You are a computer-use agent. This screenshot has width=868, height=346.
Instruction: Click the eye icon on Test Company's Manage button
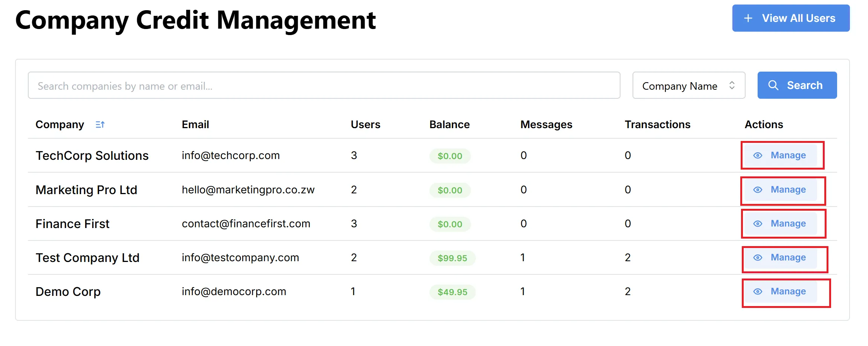point(758,258)
